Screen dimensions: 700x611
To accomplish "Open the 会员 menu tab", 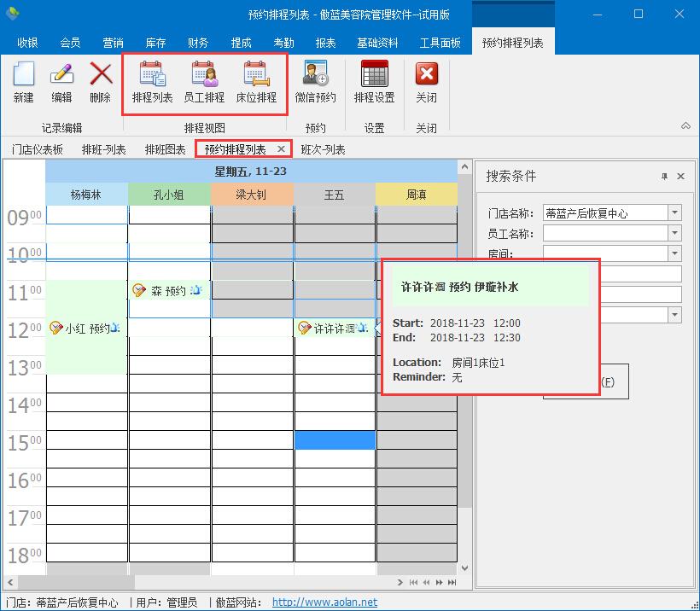I will tap(70, 43).
